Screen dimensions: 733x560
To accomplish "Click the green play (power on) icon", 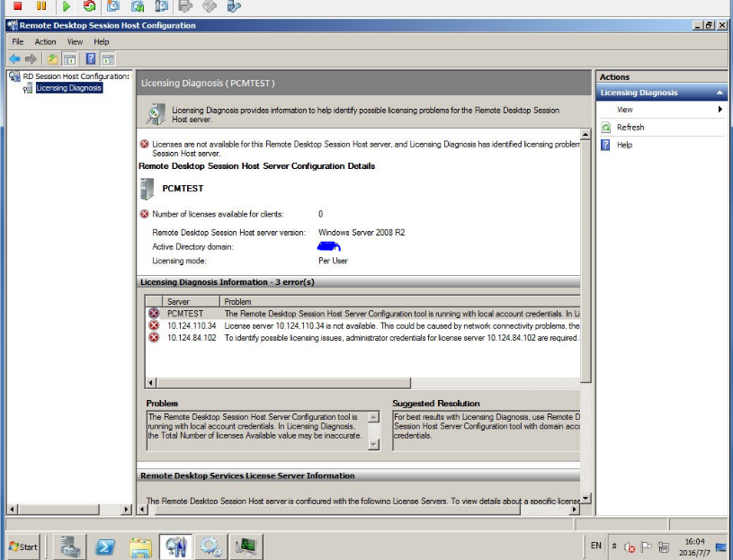I will pos(66,6).
